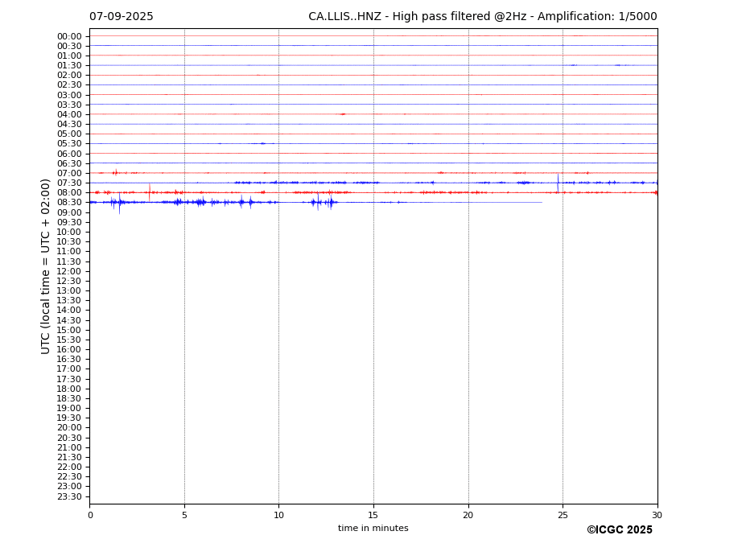This screenshot has width=746, height=560.
Task: Select the 19:30 time row label
Action: [x=69, y=418]
